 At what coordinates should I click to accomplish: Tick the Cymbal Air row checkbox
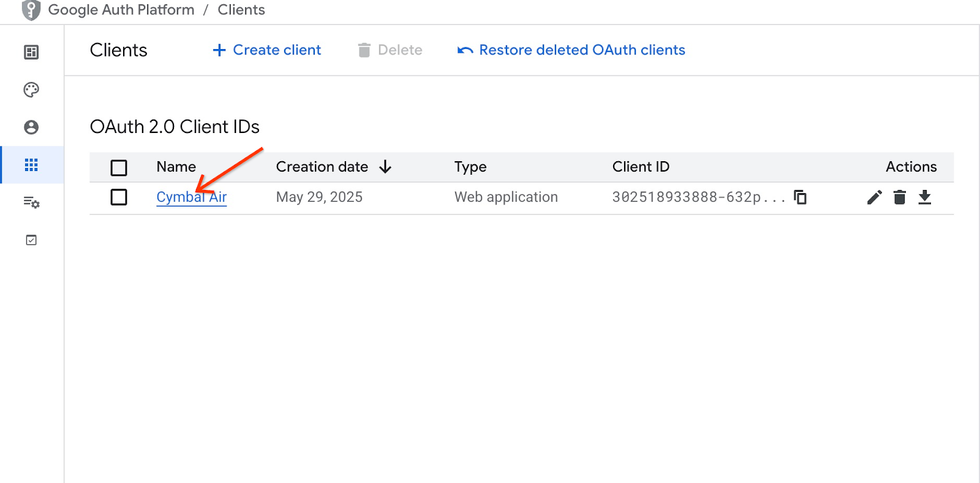coord(119,197)
